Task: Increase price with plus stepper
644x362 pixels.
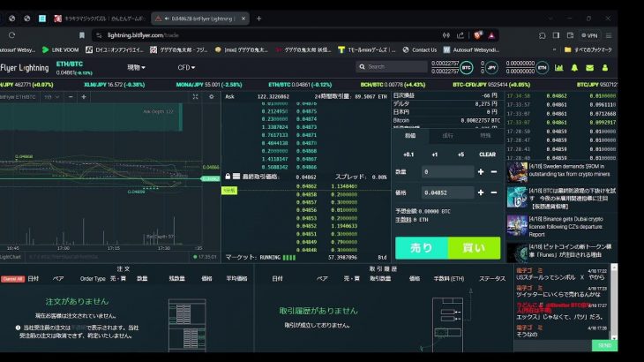Action: tap(481, 192)
